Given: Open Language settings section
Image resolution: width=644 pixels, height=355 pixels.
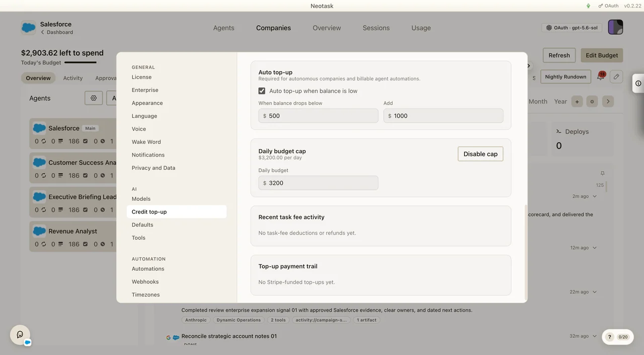Looking at the screenshot, I should 176,116.
